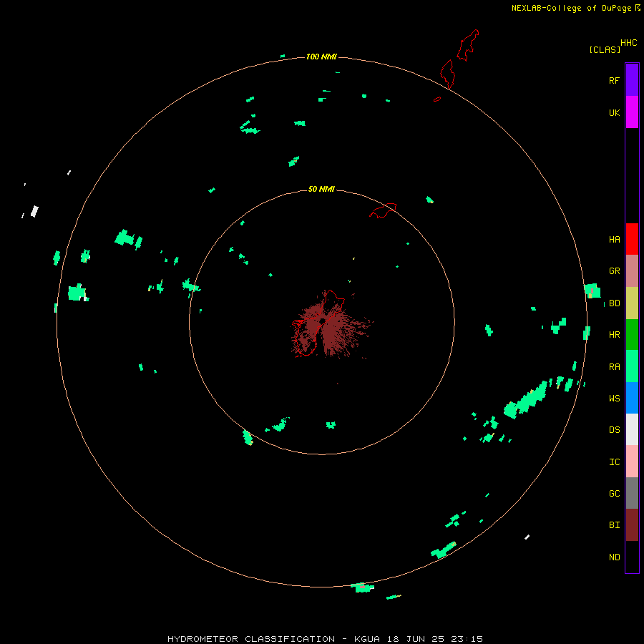This screenshot has height=644, width=644.
Task: Click the 'BI' legend label
Action: 614,525
